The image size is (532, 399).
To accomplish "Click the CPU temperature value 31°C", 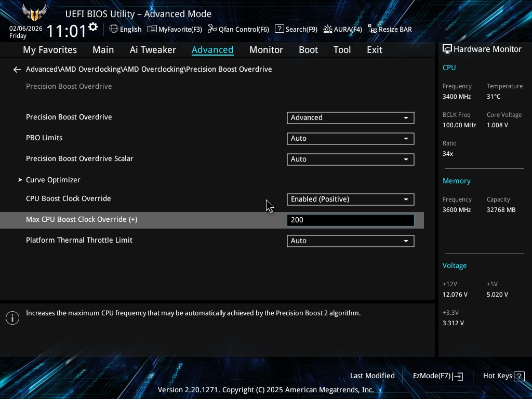I will coord(494,97).
